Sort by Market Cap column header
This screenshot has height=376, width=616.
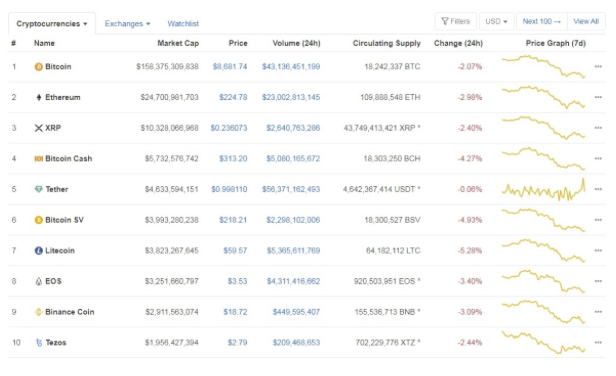(178, 43)
